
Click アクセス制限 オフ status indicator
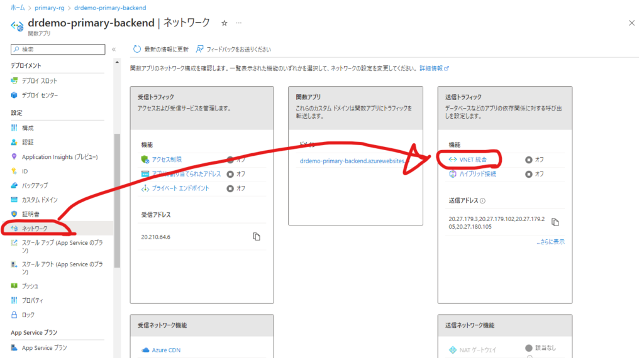point(236,160)
